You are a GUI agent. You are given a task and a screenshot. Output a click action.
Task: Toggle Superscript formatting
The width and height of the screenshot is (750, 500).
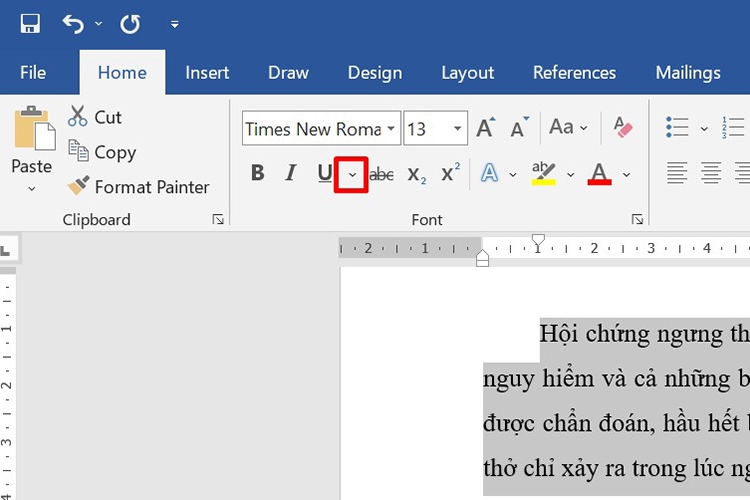point(450,173)
